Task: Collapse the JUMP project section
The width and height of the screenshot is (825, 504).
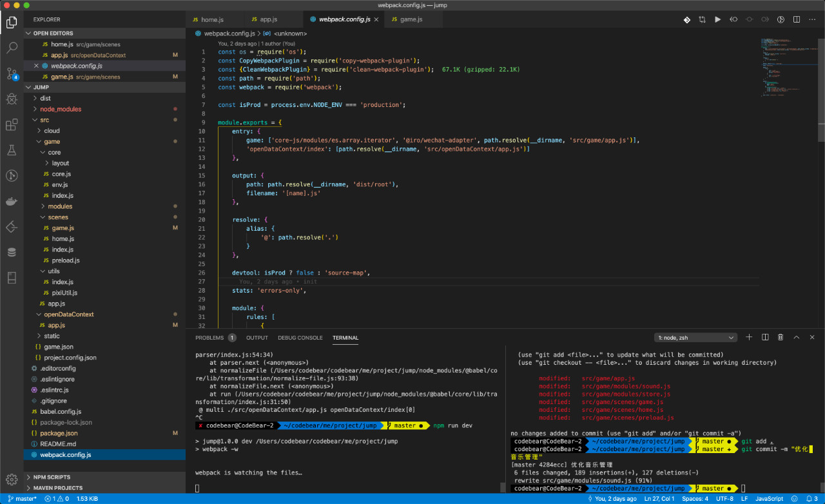Action: click(x=104, y=87)
